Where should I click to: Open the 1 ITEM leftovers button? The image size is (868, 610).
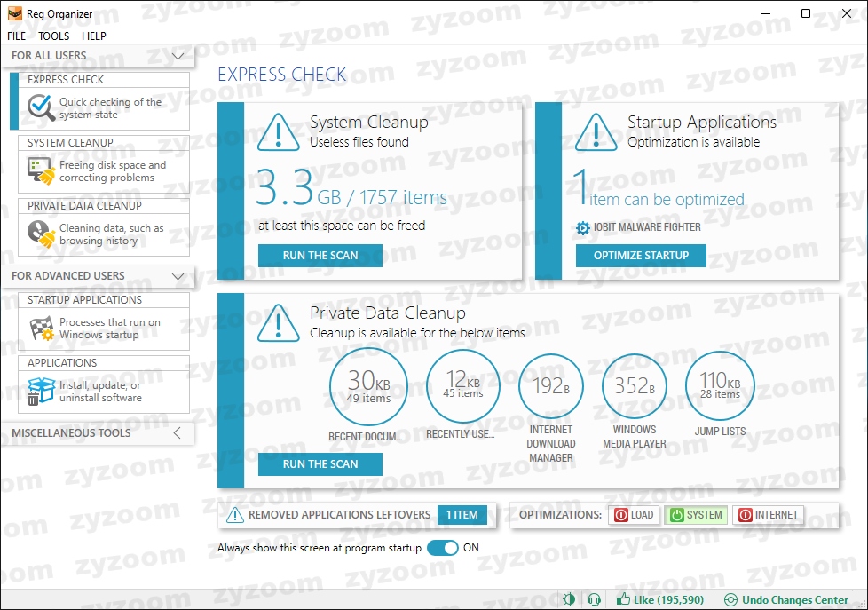point(462,515)
